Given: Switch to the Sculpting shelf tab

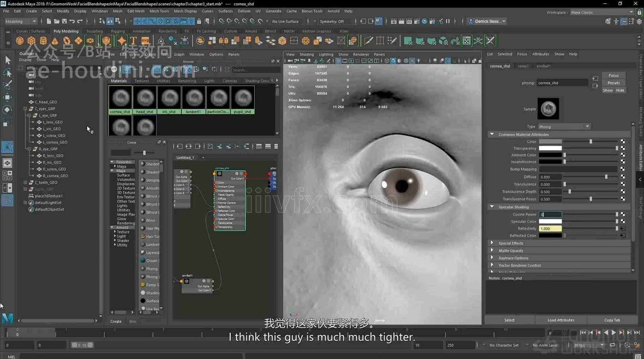Looking at the screenshot, I should coord(95,31).
